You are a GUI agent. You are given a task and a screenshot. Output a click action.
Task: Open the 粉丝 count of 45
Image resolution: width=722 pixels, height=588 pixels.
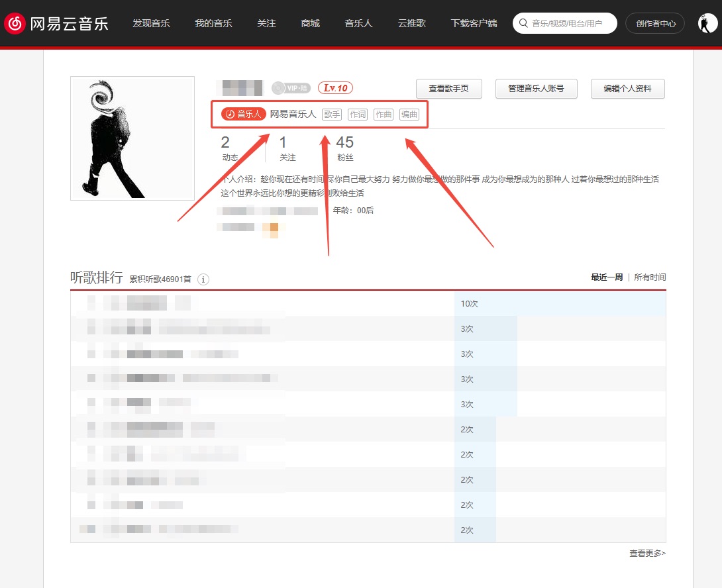(345, 148)
